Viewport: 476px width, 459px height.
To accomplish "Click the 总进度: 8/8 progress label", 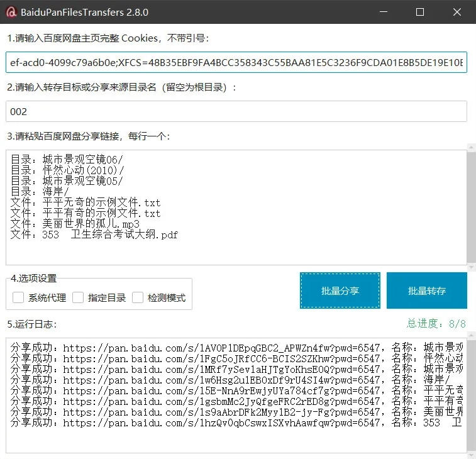I will (x=436, y=324).
